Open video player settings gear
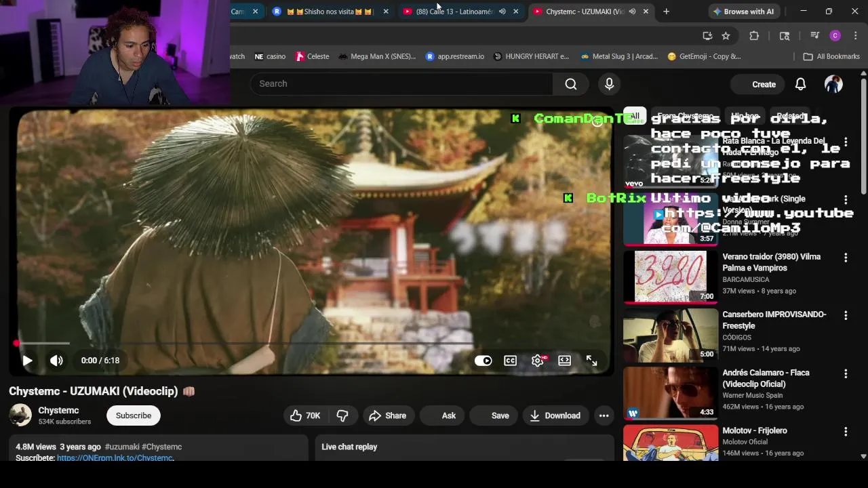The width and height of the screenshot is (868, 488). (538, 361)
